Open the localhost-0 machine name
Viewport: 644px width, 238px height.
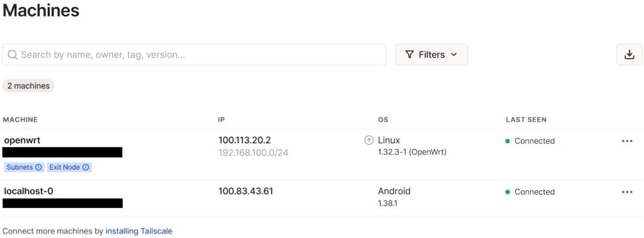28,192
